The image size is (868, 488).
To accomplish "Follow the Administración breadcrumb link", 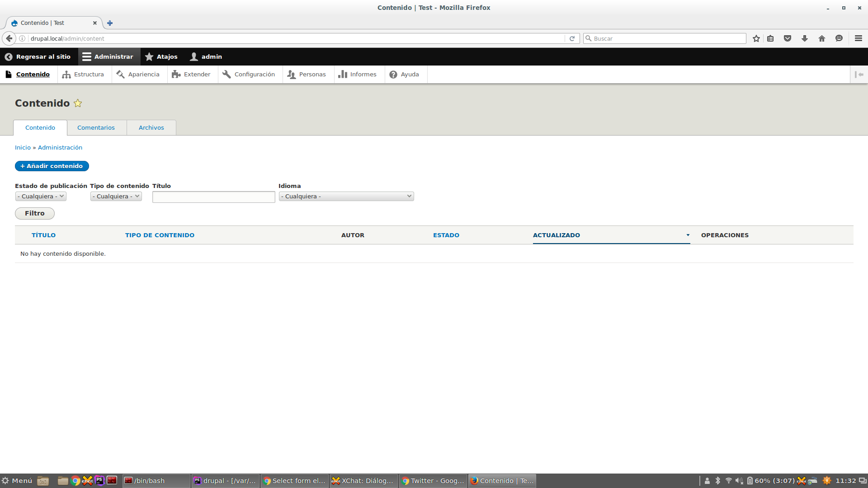I will point(60,148).
